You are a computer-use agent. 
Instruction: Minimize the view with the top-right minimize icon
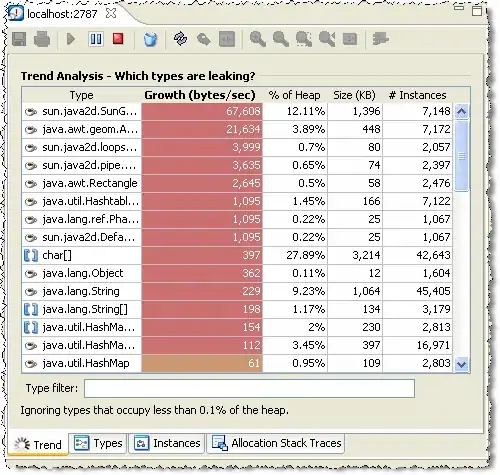point(459,7)
